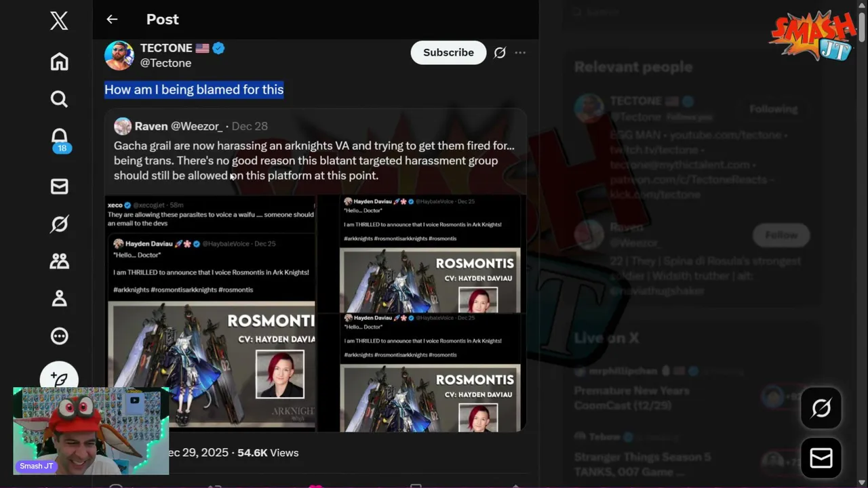Open Raven @Weezor_ quoted author name

click(x=178, y=126)
